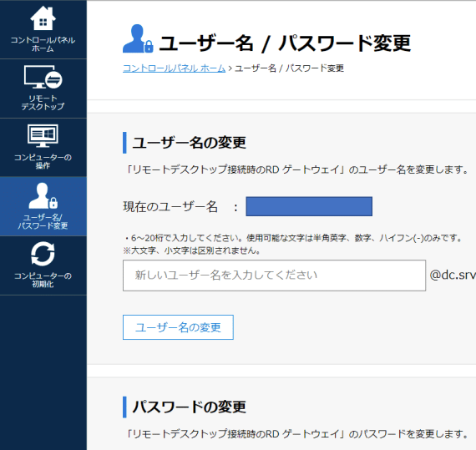Choose コンピューターの初期化 menu text
476x450 pixels.
point(43,280)
